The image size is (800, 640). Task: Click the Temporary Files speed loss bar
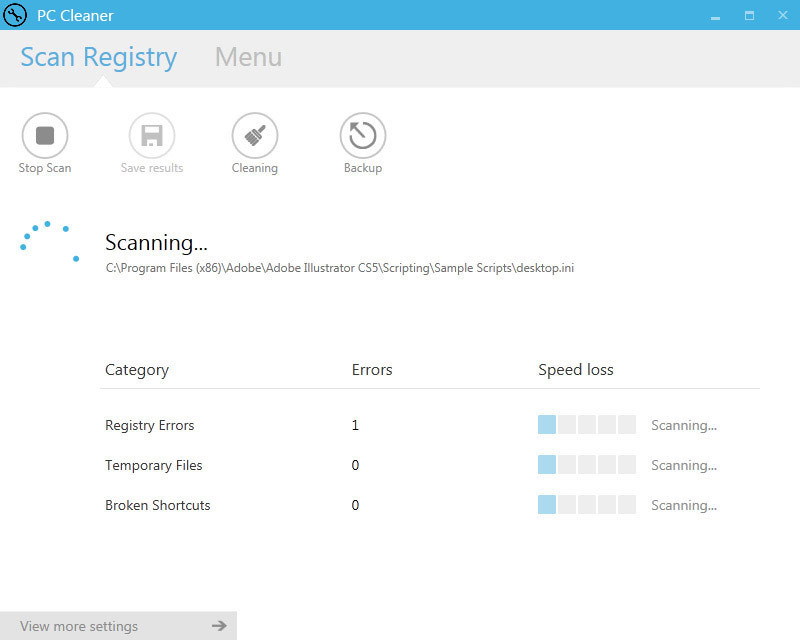coord(587,464)
